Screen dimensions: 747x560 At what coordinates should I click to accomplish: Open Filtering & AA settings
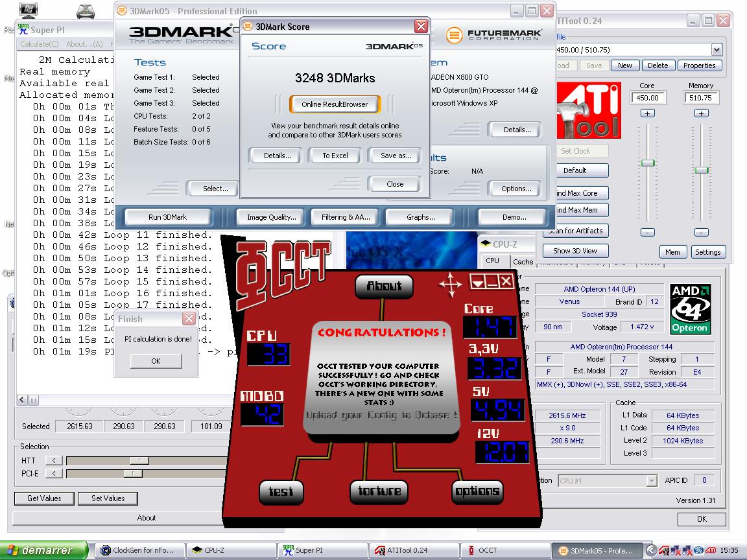(346, 217)
